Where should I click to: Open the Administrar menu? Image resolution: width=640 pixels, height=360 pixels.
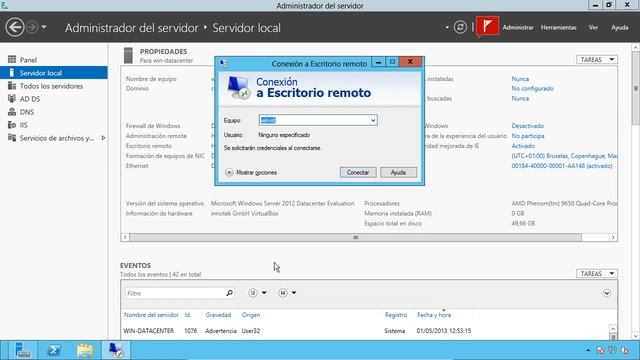[x=518, y=27]
